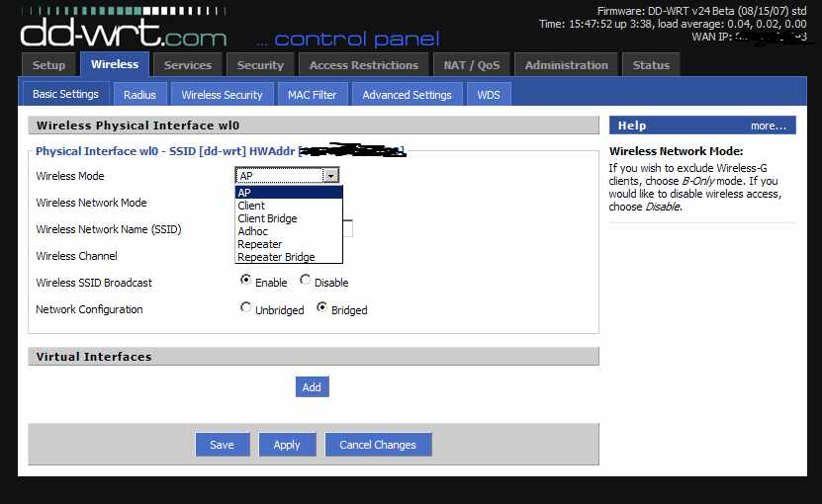The height and width of the screenshot is (504, 822).
Task: Switch to Wireless Security sub-tab
Action: 222,95
